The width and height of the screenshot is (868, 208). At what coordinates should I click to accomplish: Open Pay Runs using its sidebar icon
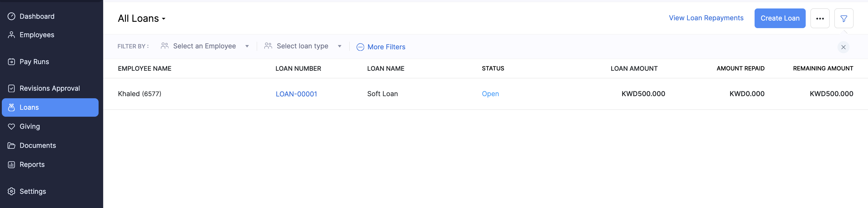click(x=11, y=62)
